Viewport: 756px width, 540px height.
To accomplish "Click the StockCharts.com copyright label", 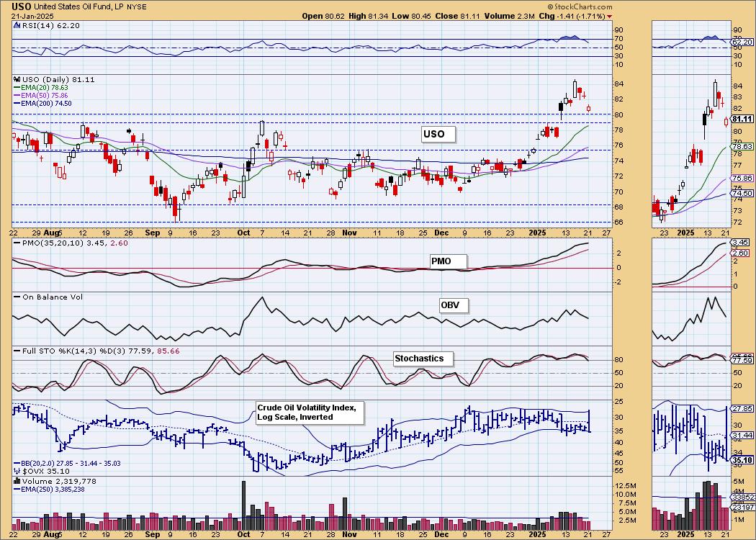I will (580, 6).
